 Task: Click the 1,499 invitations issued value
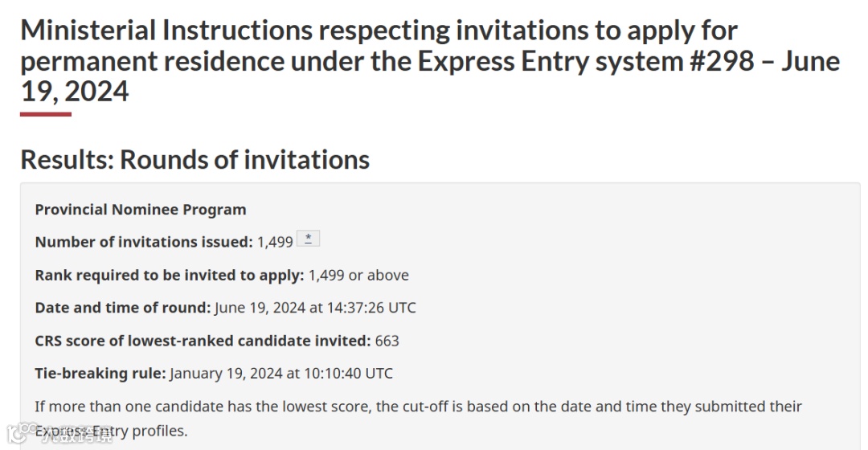point(275,242)
